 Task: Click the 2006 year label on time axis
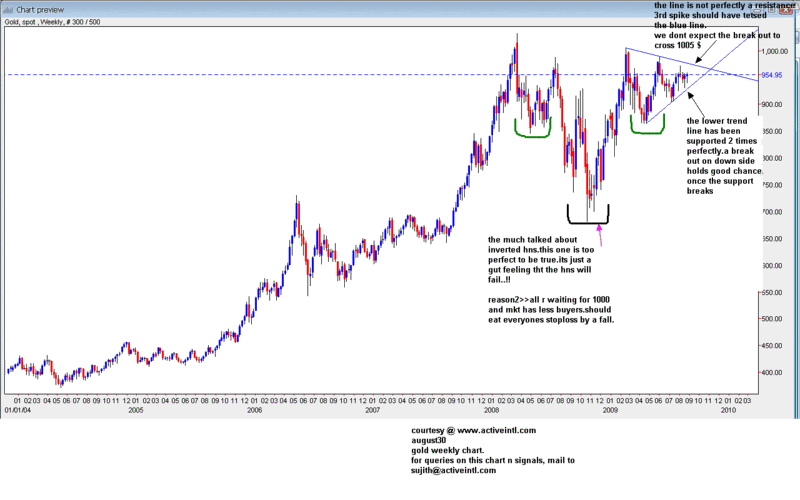tap(254, 410)
